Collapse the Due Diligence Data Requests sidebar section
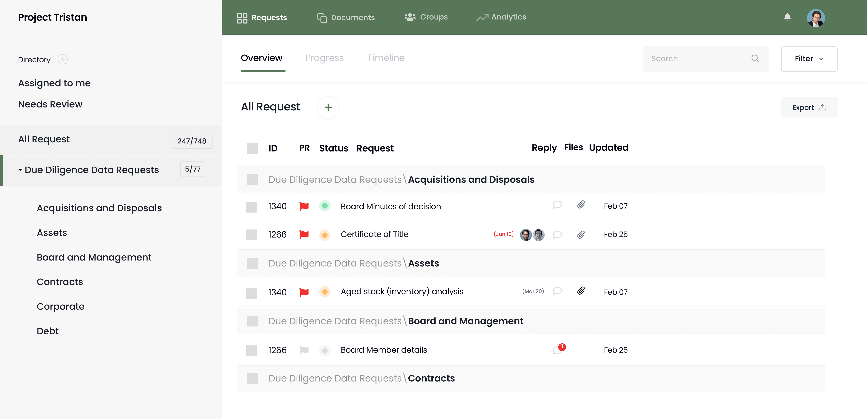The image size is (868, 420). [20, 170]
